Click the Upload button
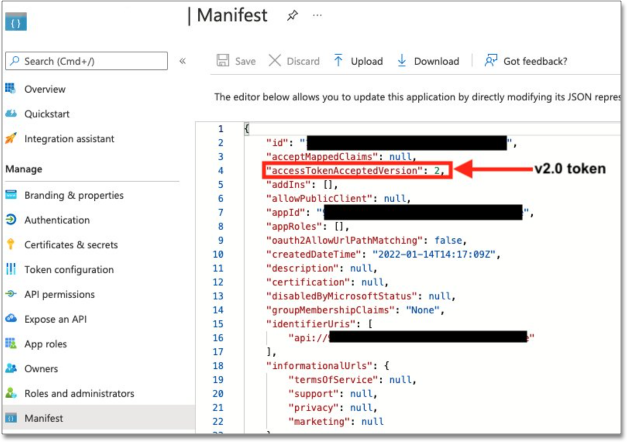 click(x=358, y=61)
